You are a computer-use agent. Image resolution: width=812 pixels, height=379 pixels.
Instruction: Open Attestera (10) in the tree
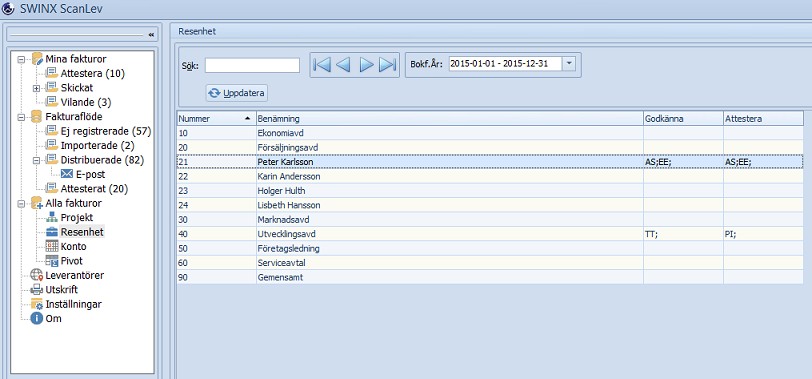[93, 73]
